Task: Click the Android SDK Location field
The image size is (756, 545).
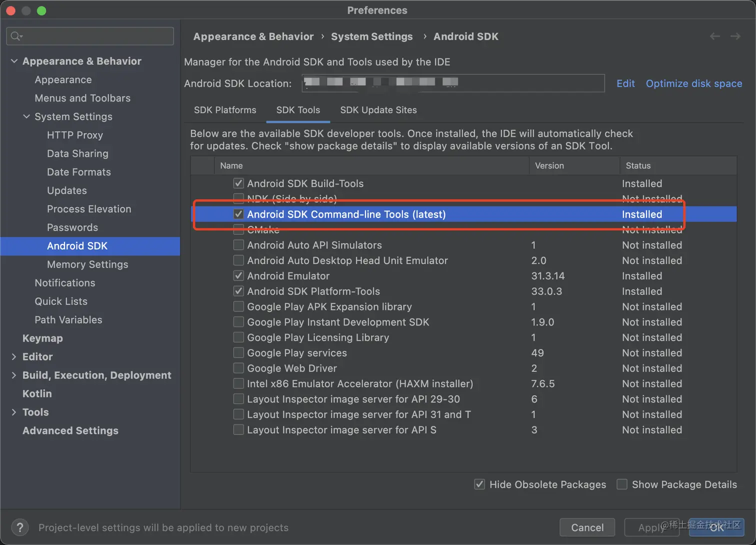Action: pos(452,83)
